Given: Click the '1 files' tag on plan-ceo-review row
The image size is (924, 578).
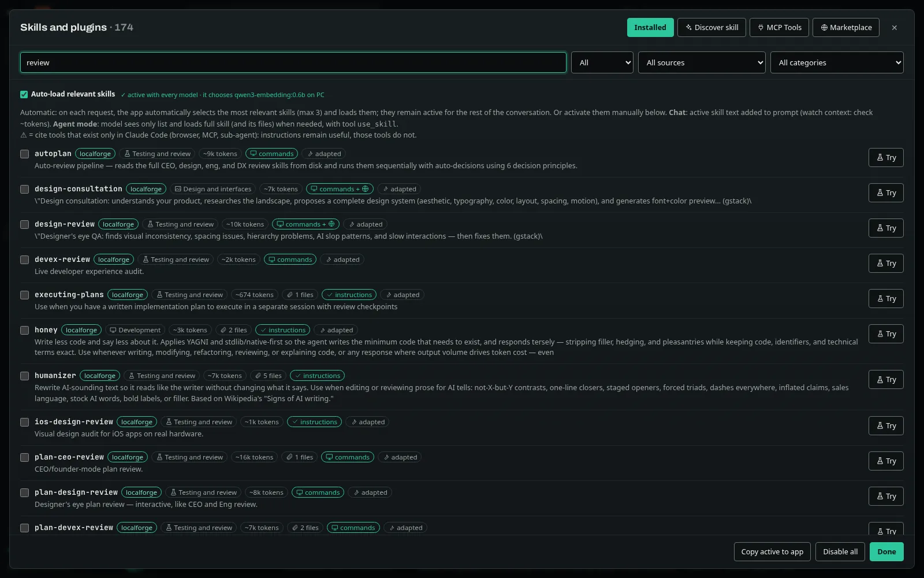Looking at the screenshot, I should [x=300, y=457].
